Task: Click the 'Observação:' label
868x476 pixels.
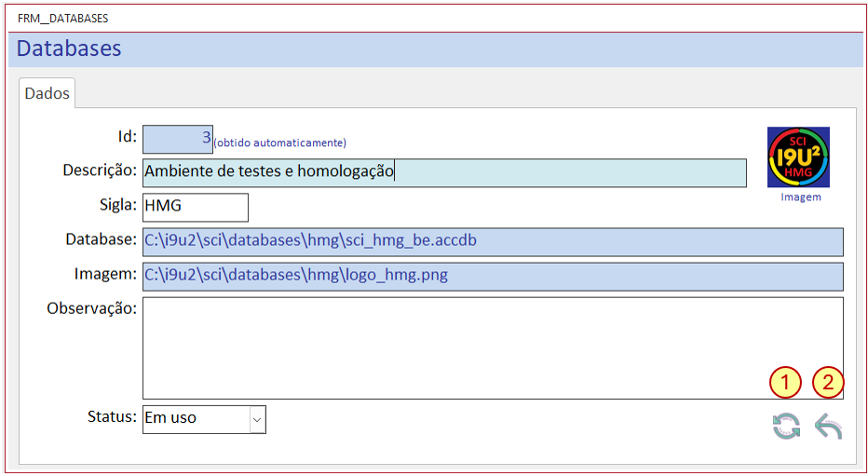Action: tap(92, 308)
